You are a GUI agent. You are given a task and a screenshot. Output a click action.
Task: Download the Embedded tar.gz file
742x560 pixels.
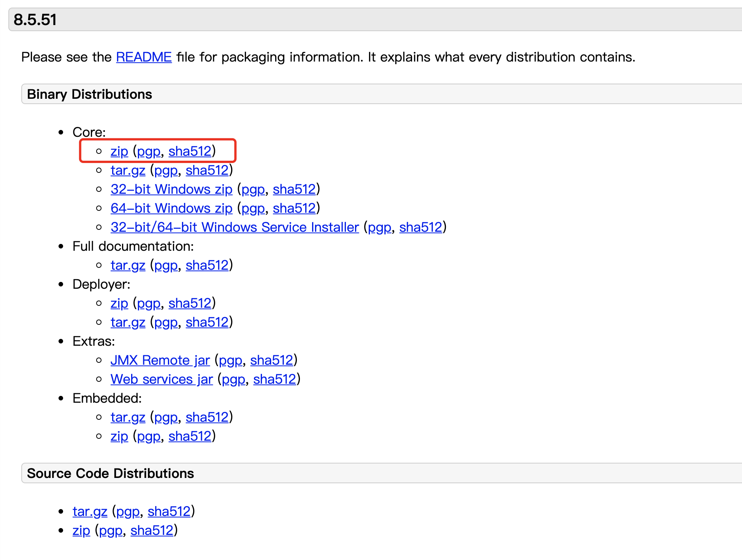[x=128, y=417]
